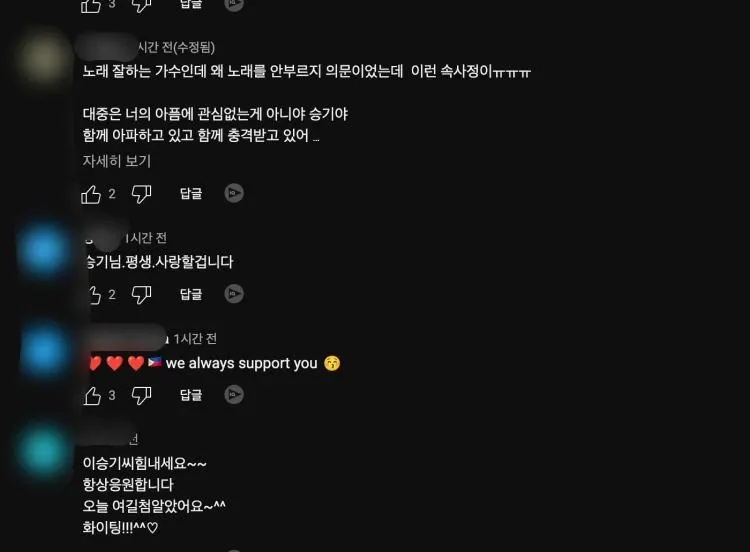750x552 pixels.
Task: Open teal avatar beside 이승기씨힘내세요 comment
Action: (44, 451)
